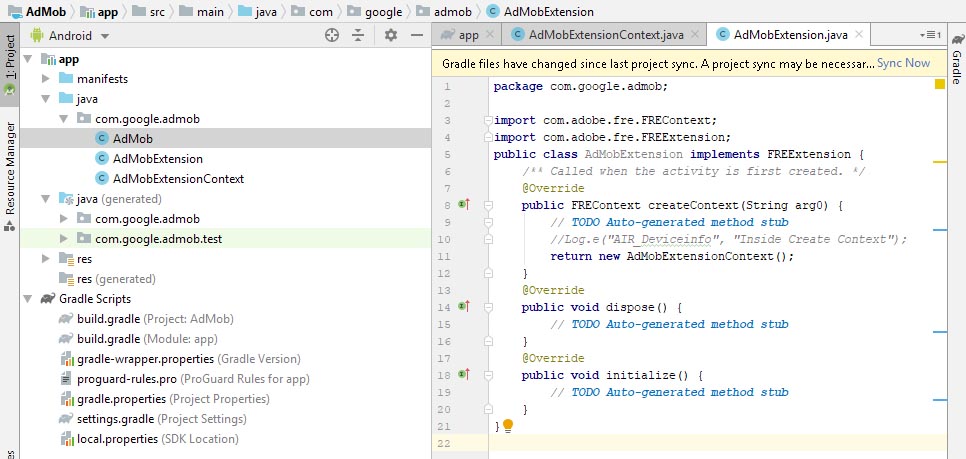This screenshot has height=459, width=966.
Task: Collapse the java folder
Action: (46, 99)
